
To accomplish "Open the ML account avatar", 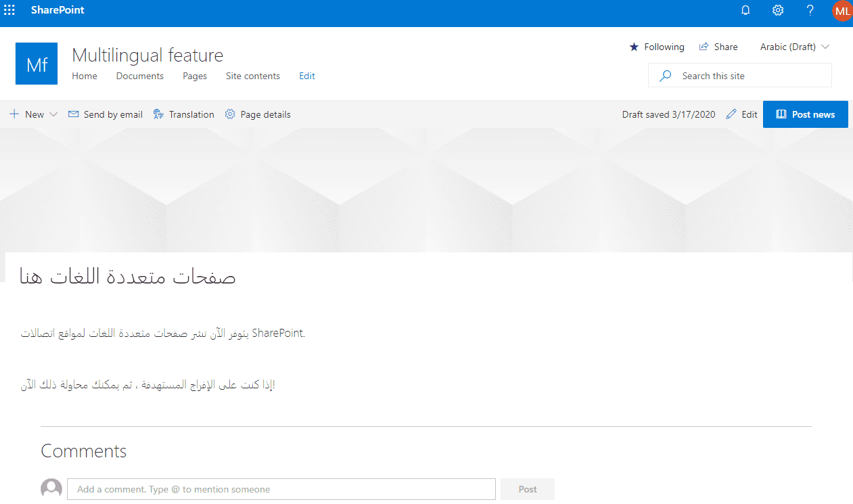I will pyautogui.click(x=842, y=11).
